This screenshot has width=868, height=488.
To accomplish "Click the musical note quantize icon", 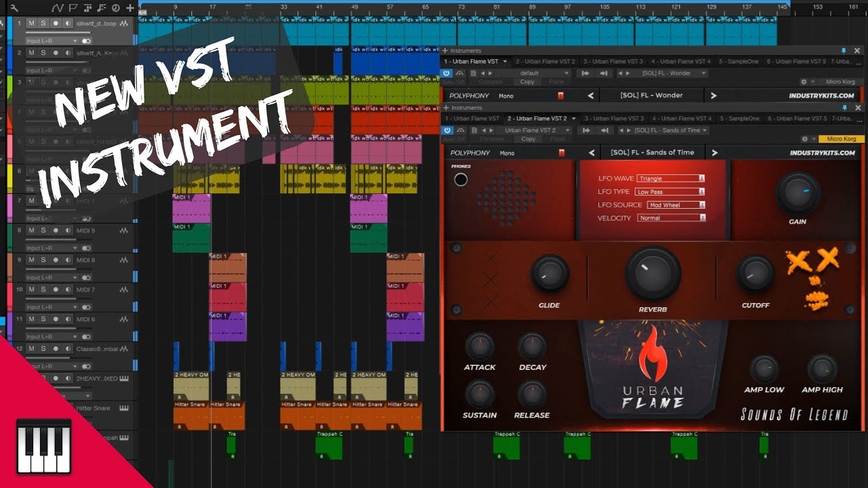I will pos(100,8).
